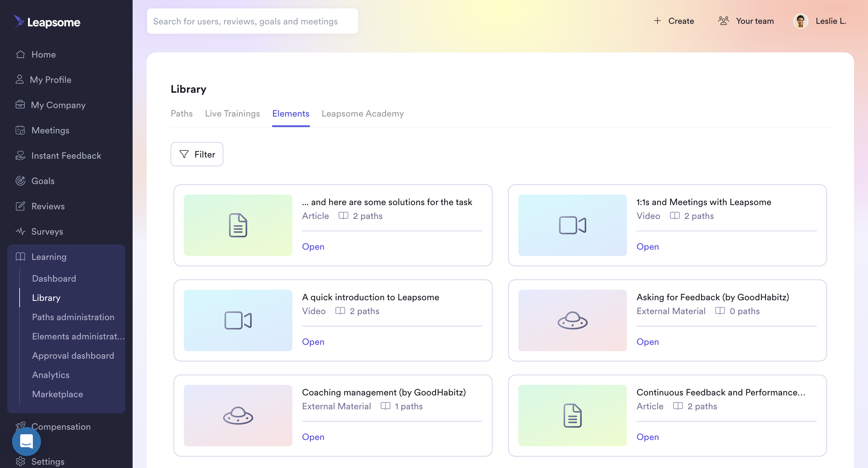Screen dimensions: 868x468
Task: Open Learning Analytics
Action: [x=51, y=374]
